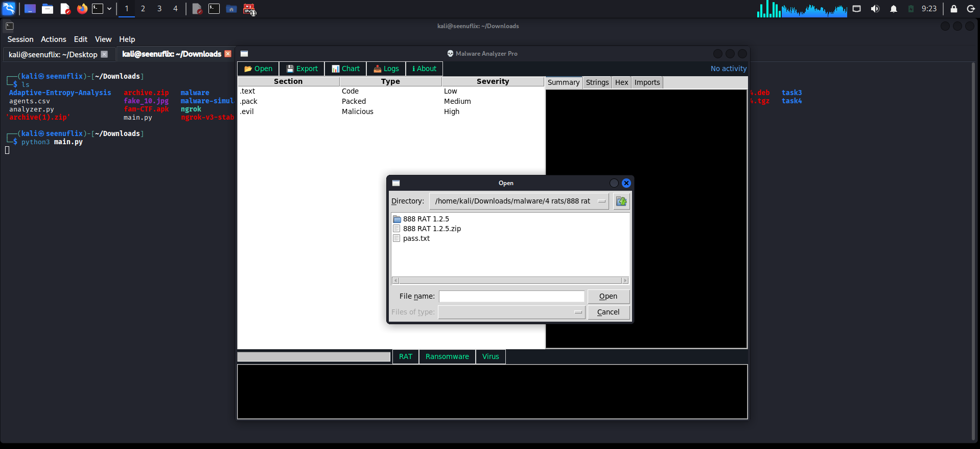Click the File name input field
The image size is (980, 449).
(511, 296)
